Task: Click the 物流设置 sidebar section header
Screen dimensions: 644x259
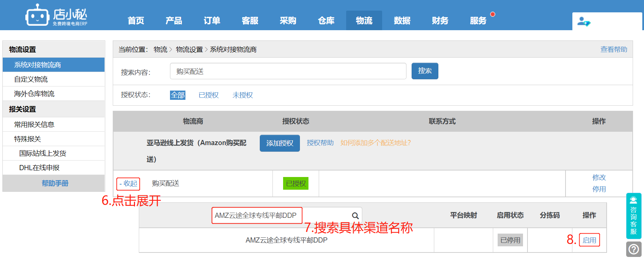Action: coord(53,49)
